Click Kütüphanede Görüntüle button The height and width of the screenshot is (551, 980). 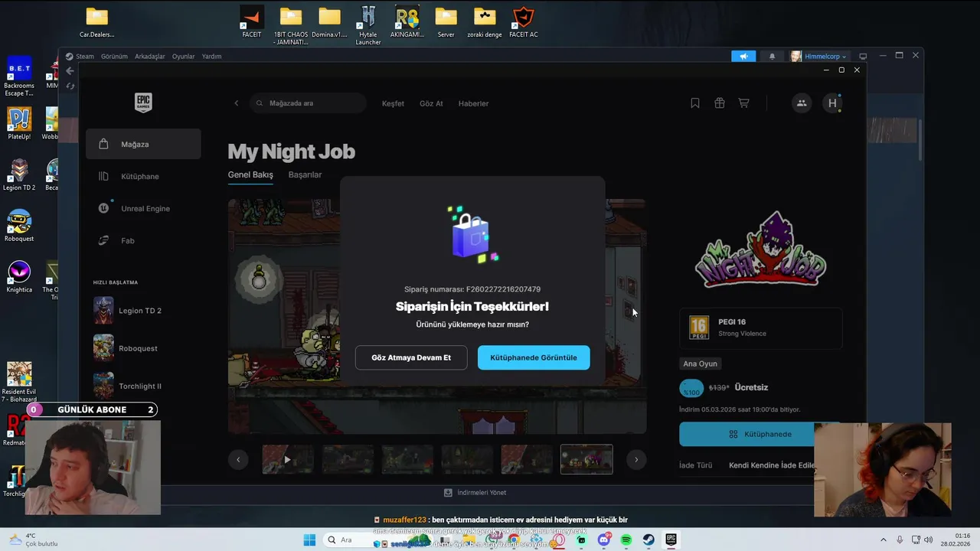(534, 357)
